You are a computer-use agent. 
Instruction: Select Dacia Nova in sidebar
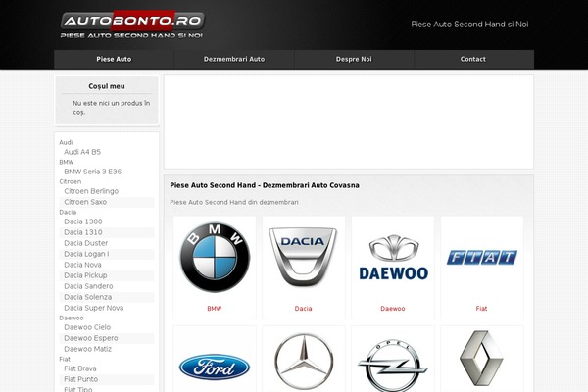click(82, 265)
